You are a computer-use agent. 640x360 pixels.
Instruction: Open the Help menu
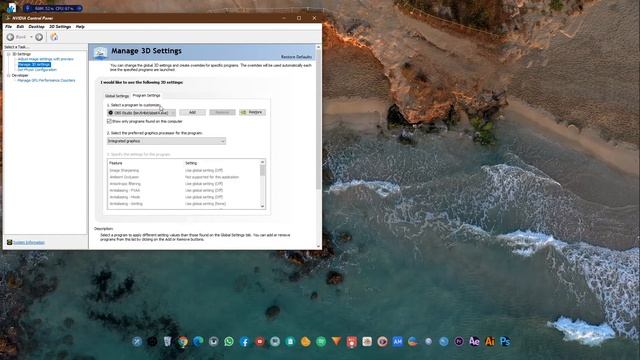(x=80, y=27)
